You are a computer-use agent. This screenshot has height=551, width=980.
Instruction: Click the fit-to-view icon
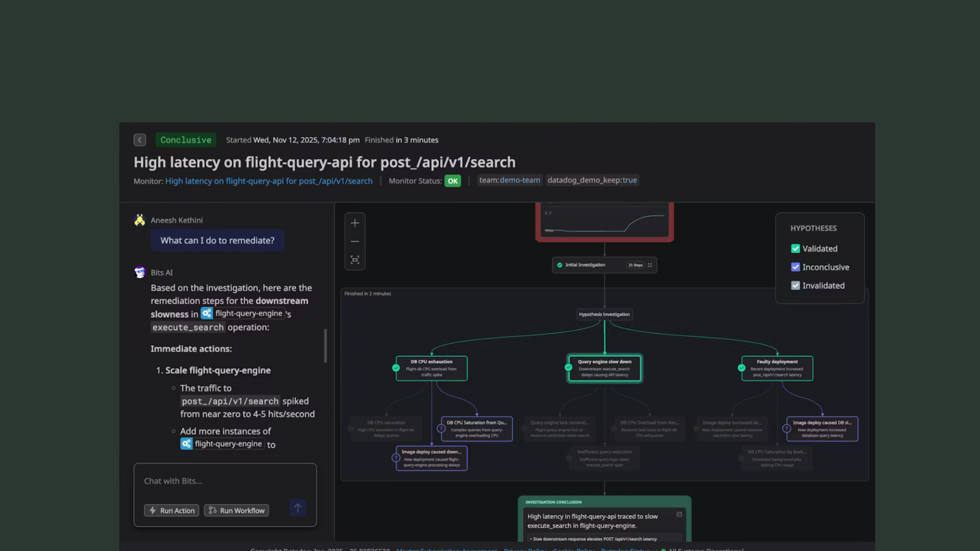355,260
